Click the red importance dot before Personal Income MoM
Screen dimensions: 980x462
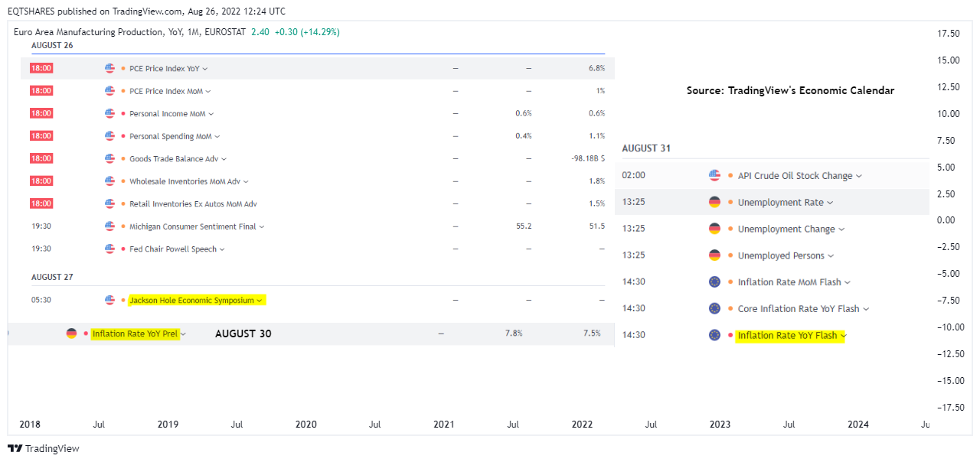pos(123,113)
